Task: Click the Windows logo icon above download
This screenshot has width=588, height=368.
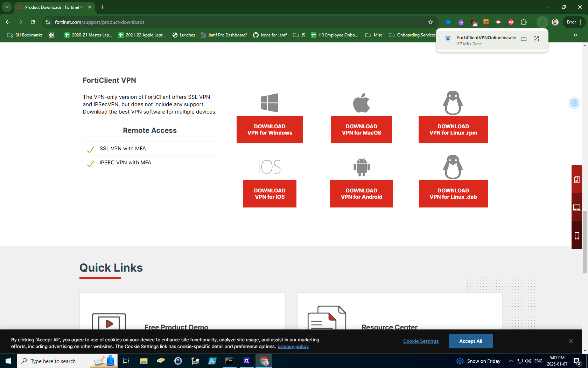Action: (269, 103)
